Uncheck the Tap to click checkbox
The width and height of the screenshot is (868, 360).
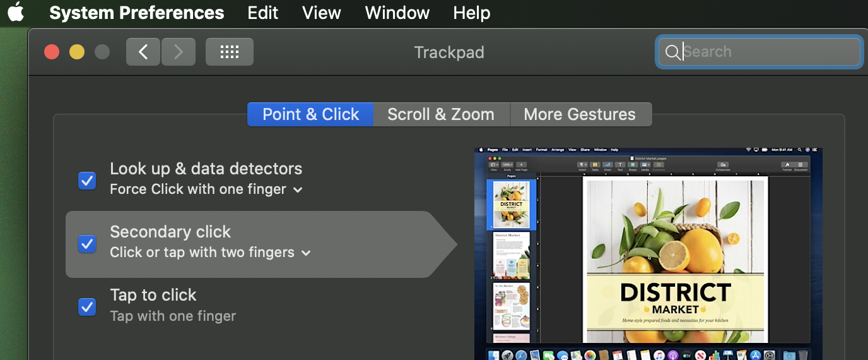[x=87, y=307]
